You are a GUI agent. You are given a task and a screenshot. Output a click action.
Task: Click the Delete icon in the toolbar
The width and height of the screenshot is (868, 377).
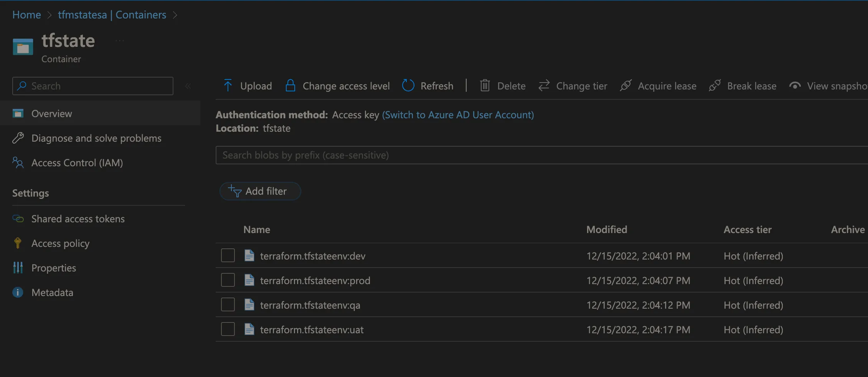(x=485, y=86)
